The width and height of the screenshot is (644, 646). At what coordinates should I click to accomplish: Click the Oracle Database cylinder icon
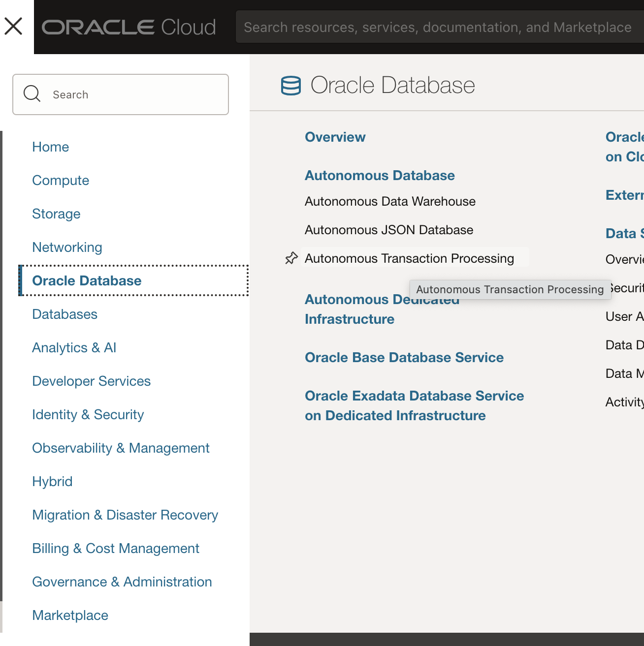point(291,86)
